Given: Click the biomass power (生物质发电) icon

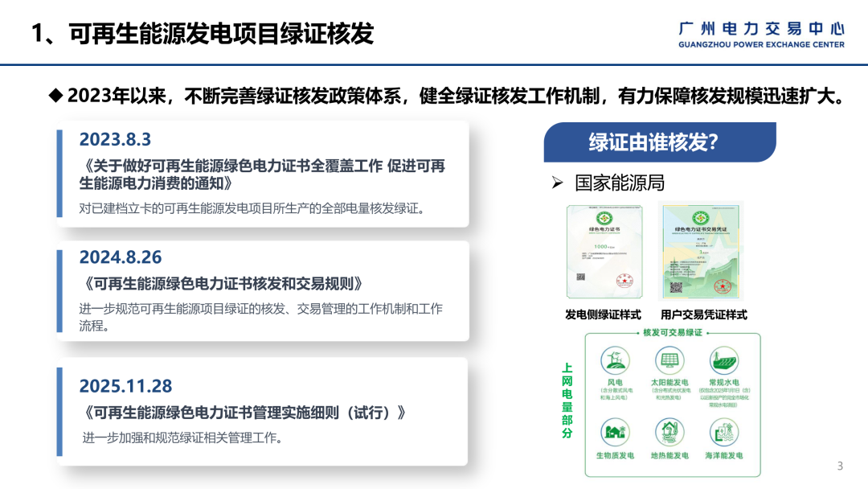Looking at the screenshot, I should click(x=615, y=433).
